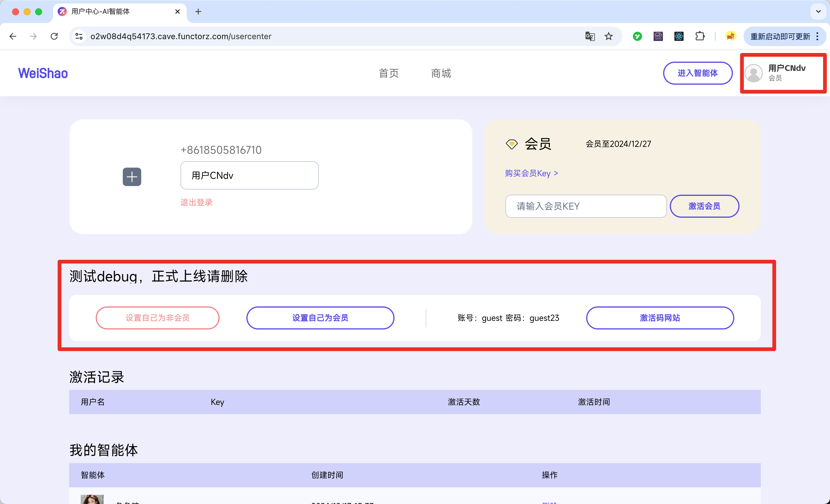The height and width of the screenshot is (504, 830).
Task: Click the 智能体 column header
Action: pos(93,475)
